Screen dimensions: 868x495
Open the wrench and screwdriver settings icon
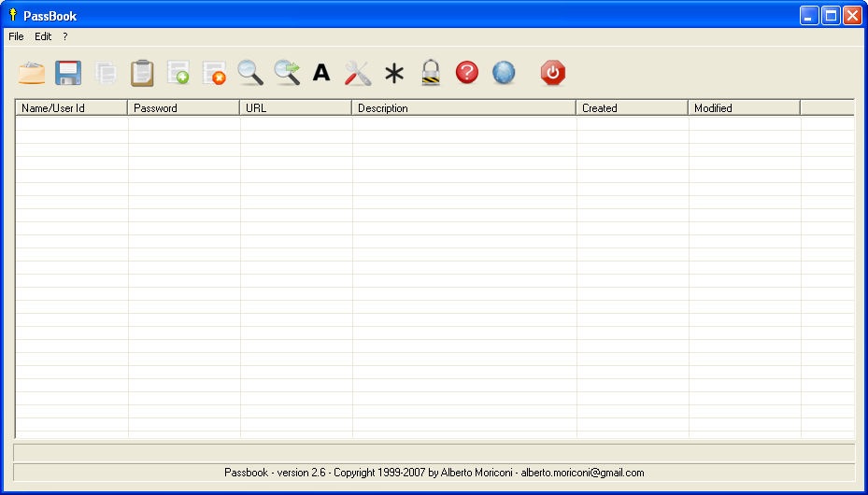click(x=358, y=73)
